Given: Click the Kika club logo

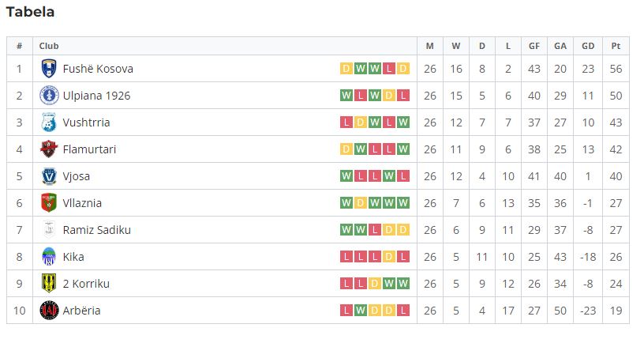Looking at the screenshot, I should tap(49, 257).
